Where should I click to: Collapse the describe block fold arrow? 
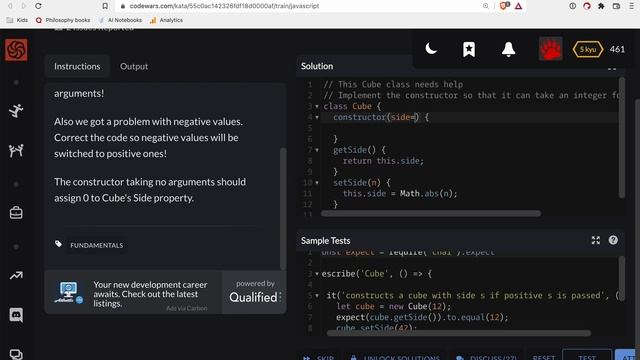pos(317,273)
